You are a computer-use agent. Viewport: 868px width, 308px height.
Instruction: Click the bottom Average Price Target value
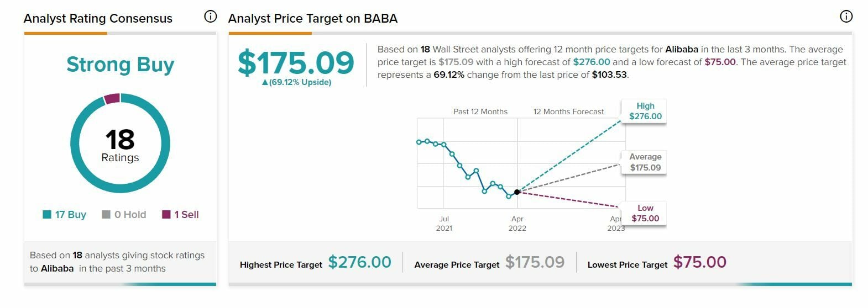click(535, 262)
